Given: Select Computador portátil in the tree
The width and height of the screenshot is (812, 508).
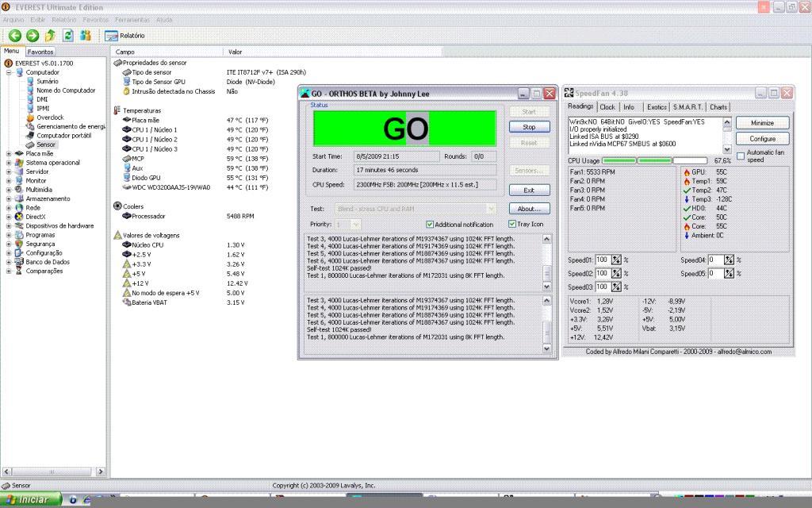Looking at the screenshot, I should (x=63, y=135).
